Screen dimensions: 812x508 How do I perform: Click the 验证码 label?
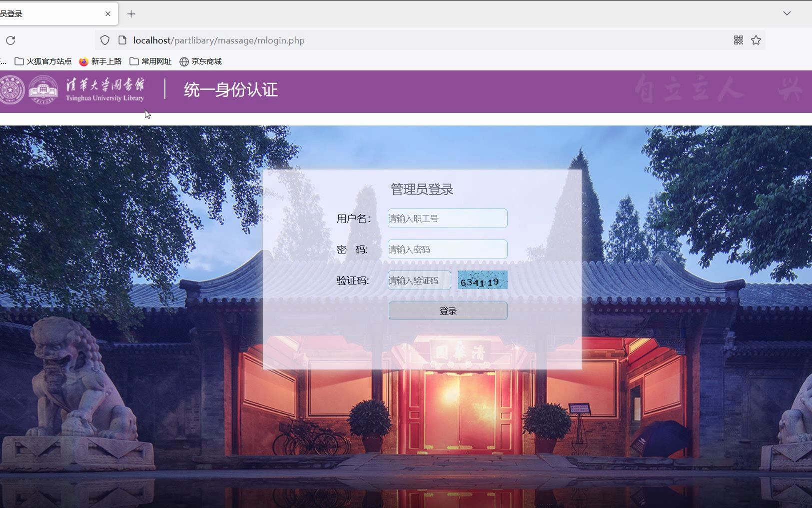[x=353, y=280]
